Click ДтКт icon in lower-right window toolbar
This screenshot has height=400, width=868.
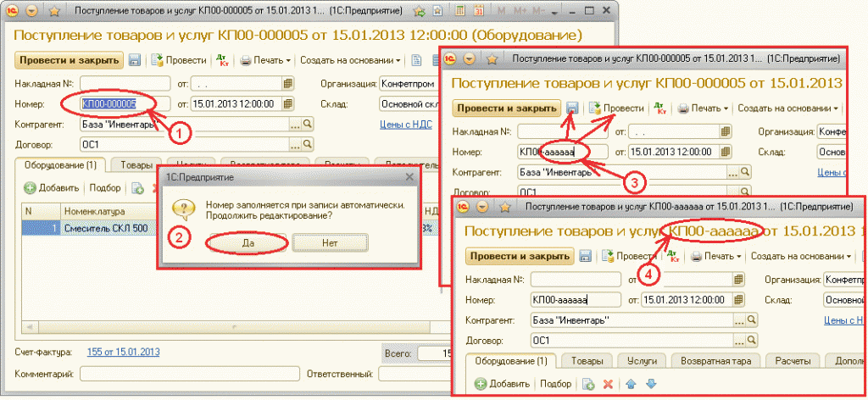pos(673,256)
